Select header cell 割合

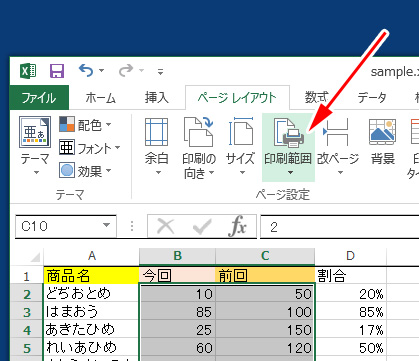tap(350, 276)
